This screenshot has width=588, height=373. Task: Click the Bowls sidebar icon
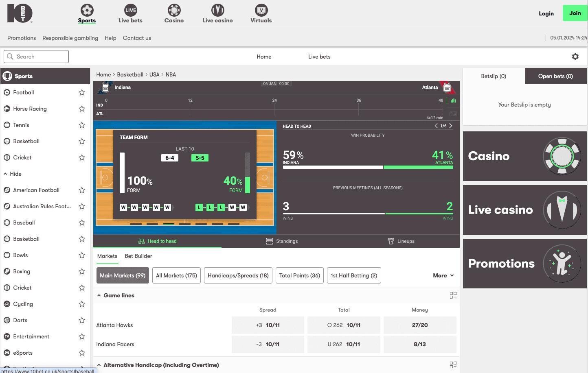7,255
